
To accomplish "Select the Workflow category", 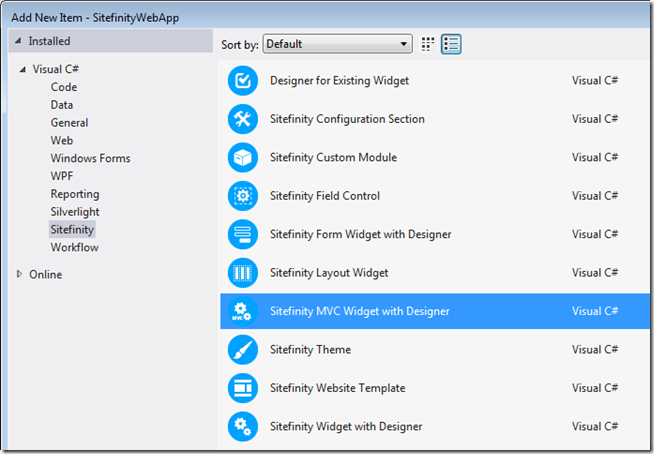I will pyautogui.click(x=75, y=247).
